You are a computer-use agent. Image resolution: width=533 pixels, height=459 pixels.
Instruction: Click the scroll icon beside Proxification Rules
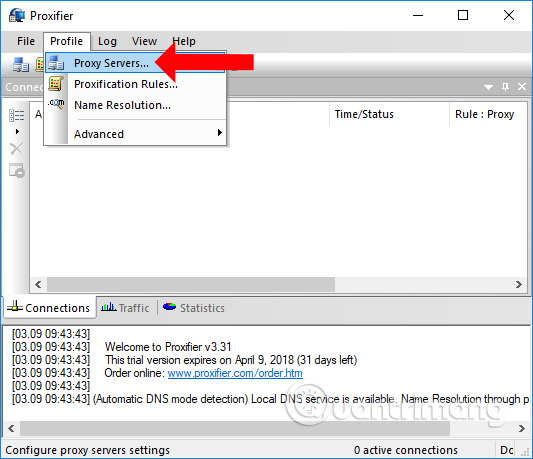click(x=56, y=84)
